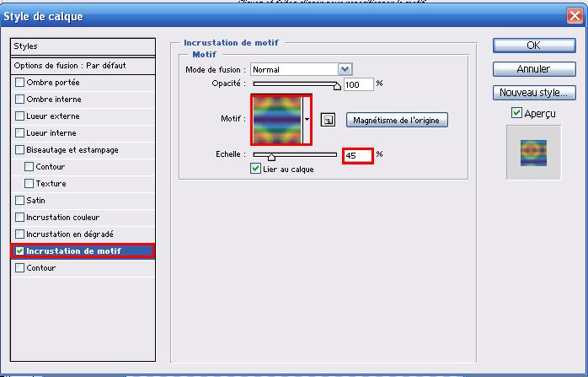Select the Styles panel entry

coord(83,46)
